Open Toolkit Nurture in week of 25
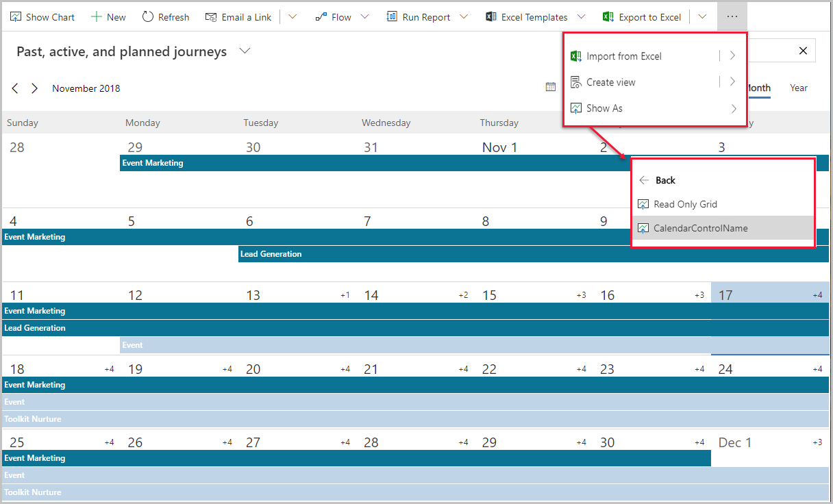The image size is (833, 504). pos(415,492)
